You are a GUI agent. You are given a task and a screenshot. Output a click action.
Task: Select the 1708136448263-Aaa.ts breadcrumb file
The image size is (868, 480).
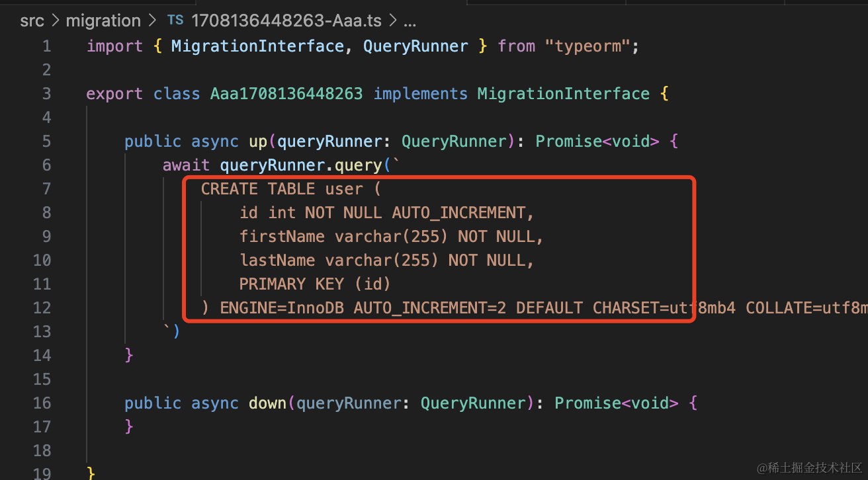pyautogui.click(x=286, y=21)
